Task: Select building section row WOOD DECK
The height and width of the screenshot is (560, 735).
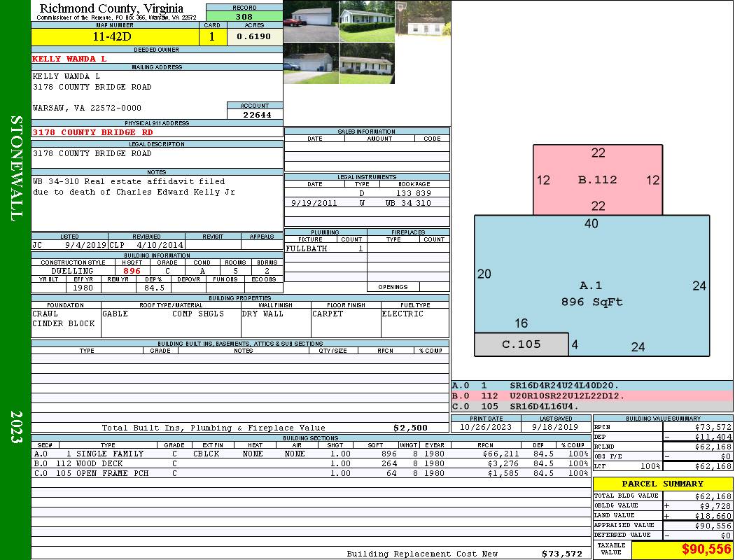Action: tap(311, 463)
